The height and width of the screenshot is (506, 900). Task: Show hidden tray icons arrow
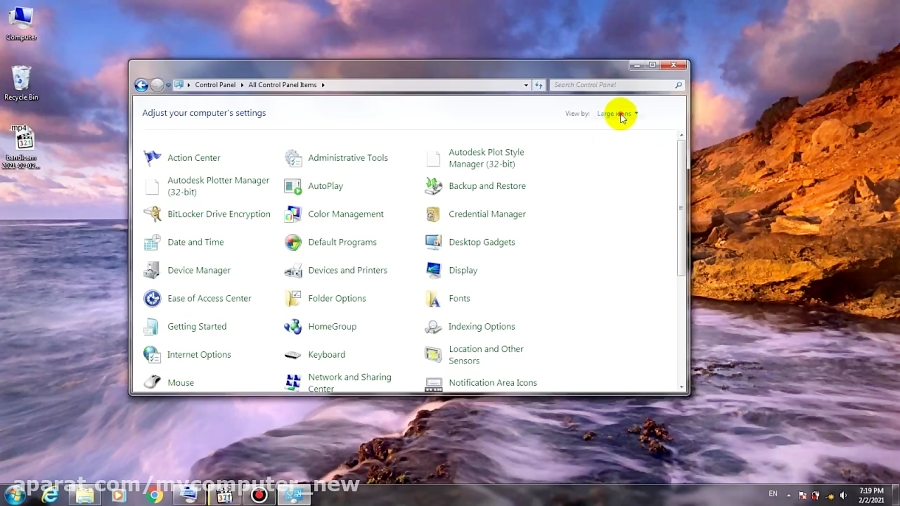[789, 495]
